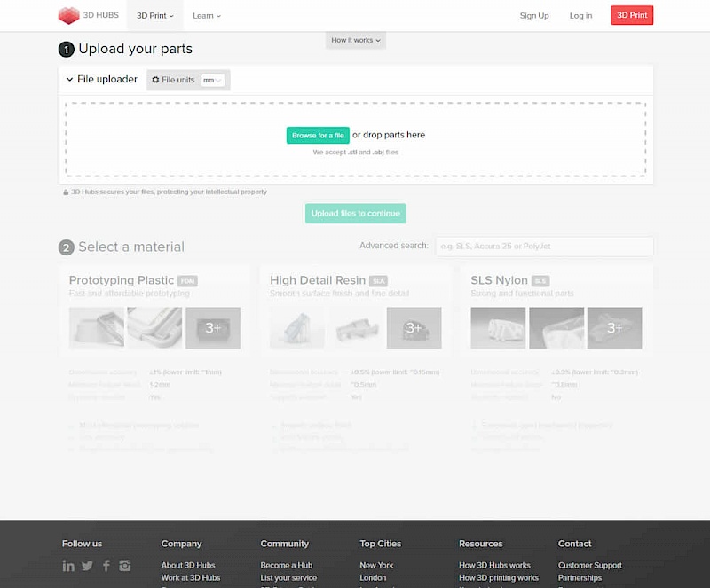Open the Customer Support footer link
The height and width of the screenshot is (588, 710).
[x=589, y=565]
